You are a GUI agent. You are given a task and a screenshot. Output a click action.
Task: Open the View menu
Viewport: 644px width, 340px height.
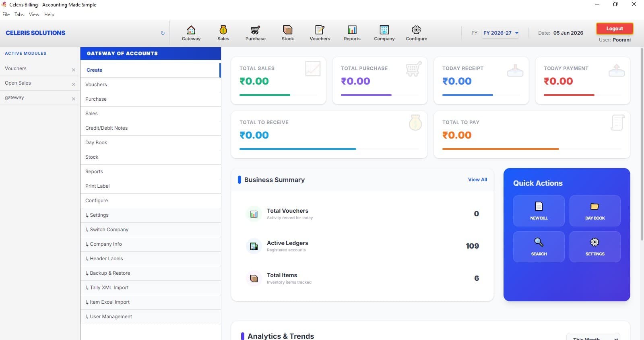point(34,15)
